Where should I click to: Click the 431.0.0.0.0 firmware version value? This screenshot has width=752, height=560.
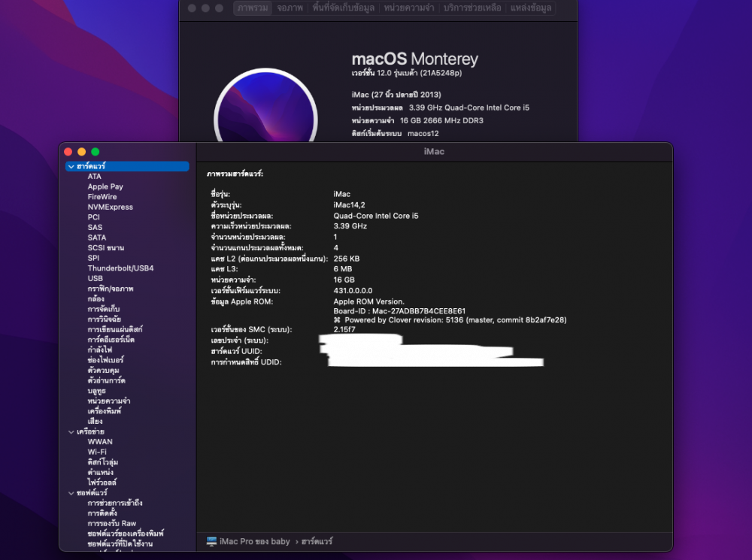pyautogui.click(x=353, y=291)
